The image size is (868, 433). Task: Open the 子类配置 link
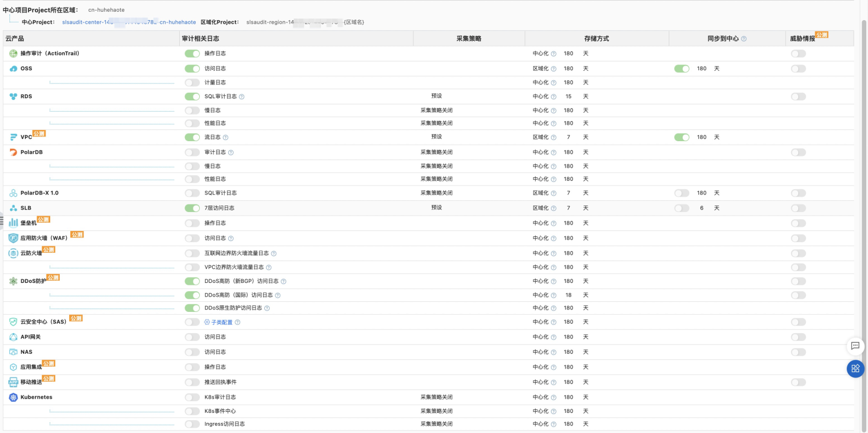[222, 323]
